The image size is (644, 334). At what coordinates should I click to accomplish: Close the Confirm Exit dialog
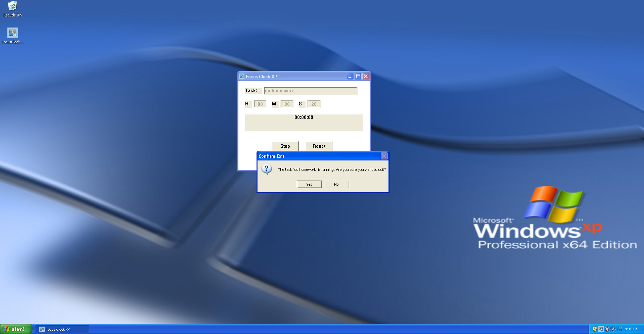pyautogui.click(x=384, y=156)
